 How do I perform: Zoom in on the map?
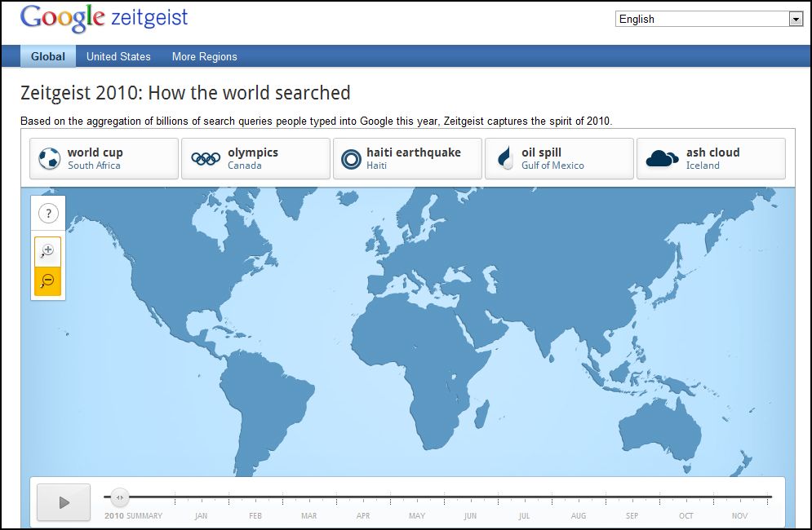click(47, 252)
